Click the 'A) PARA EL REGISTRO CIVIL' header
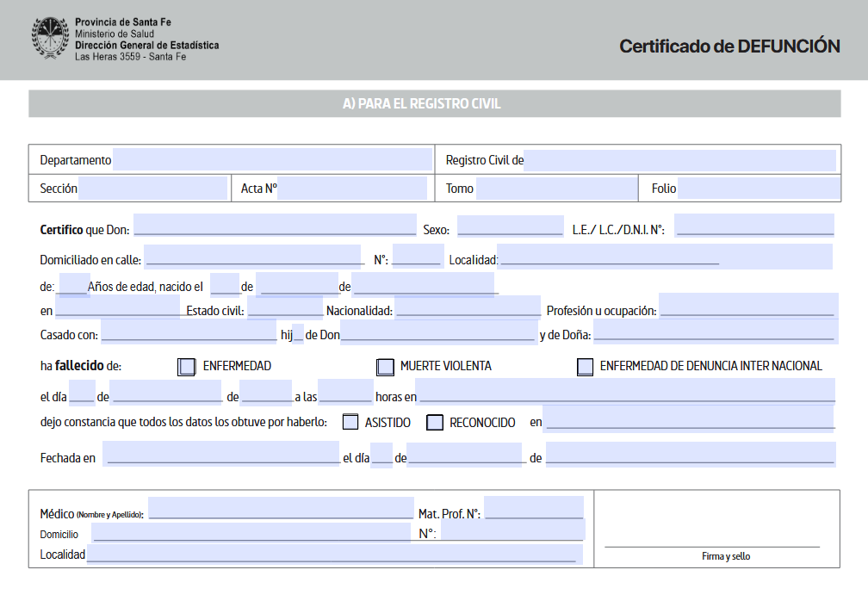The width and height of the screenshot is (868, 601). pyautogui.click(x=421, y=104)
